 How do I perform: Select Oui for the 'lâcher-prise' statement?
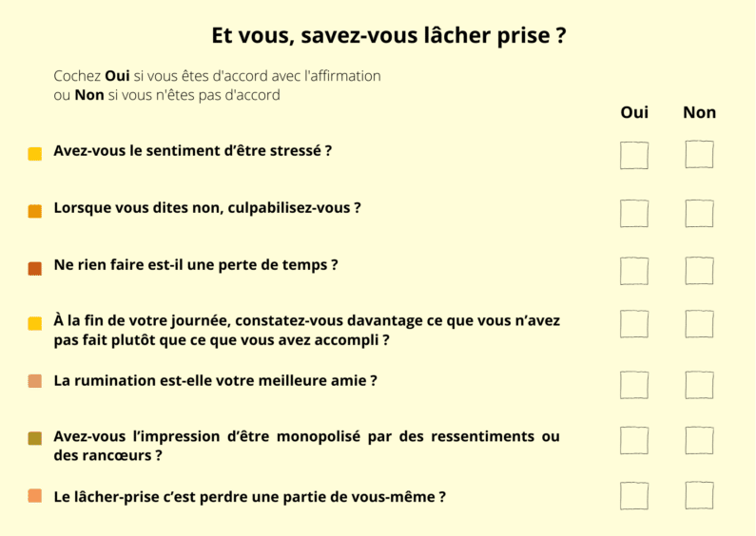(x=634, y=496)
